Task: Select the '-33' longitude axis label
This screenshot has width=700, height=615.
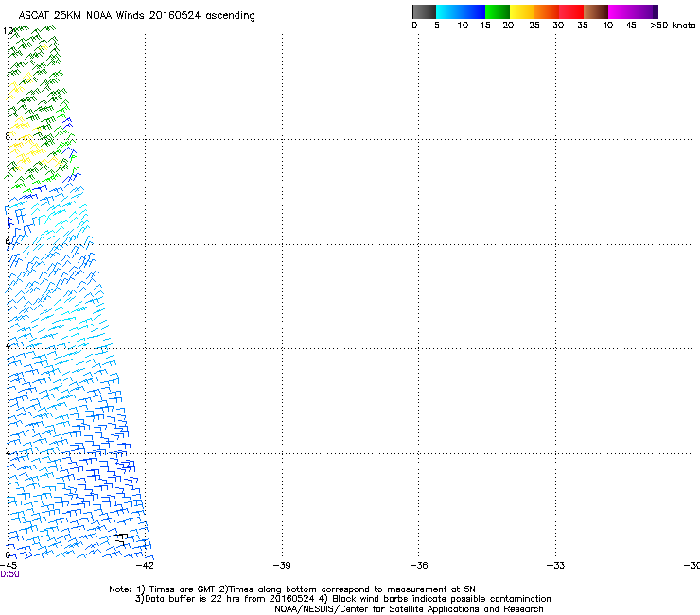Action: [x=555, y=566]
